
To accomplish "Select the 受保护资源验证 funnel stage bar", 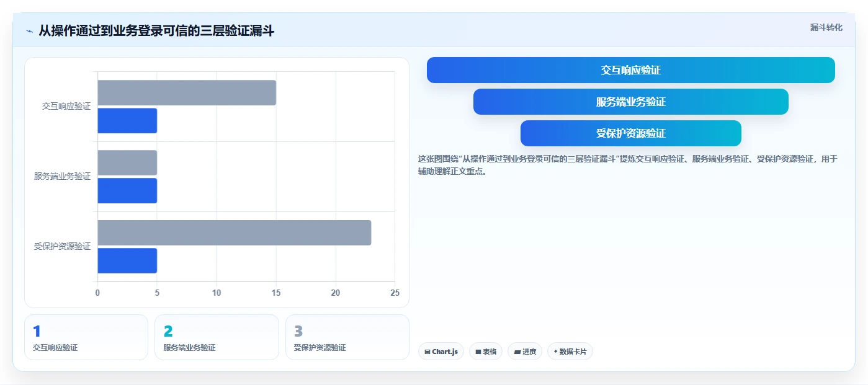I will coord(630,133).
